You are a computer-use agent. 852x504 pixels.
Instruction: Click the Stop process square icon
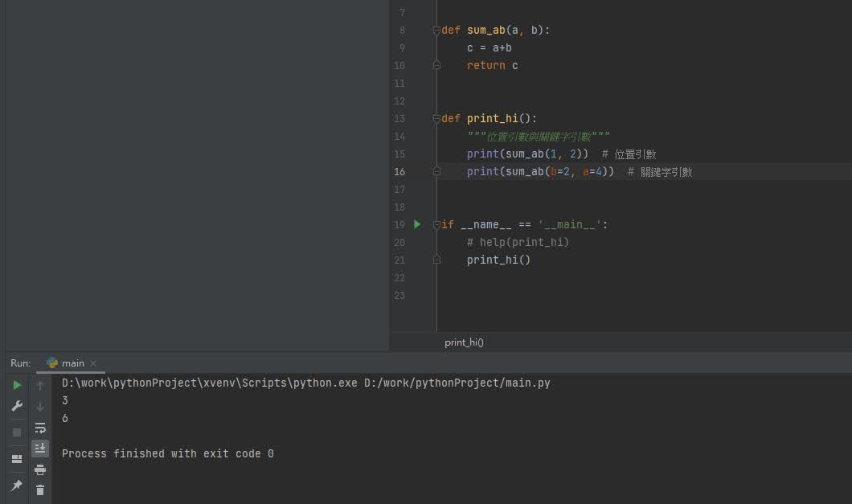[17, 432]
